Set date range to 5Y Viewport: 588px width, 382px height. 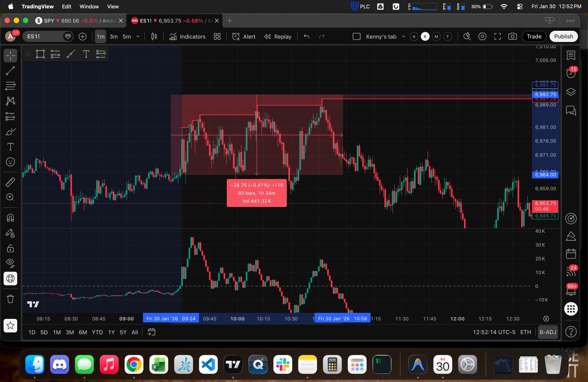click(123, 332)
